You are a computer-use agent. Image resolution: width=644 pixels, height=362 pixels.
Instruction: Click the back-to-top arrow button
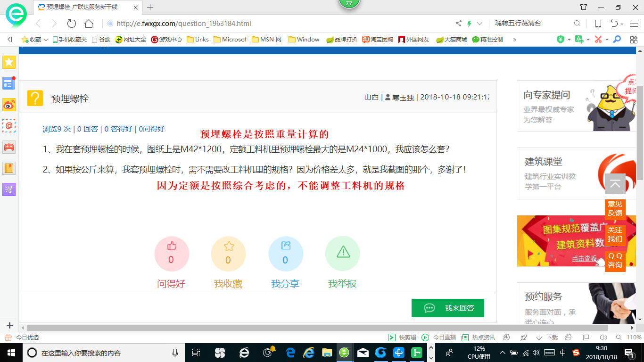coord(615,184)
